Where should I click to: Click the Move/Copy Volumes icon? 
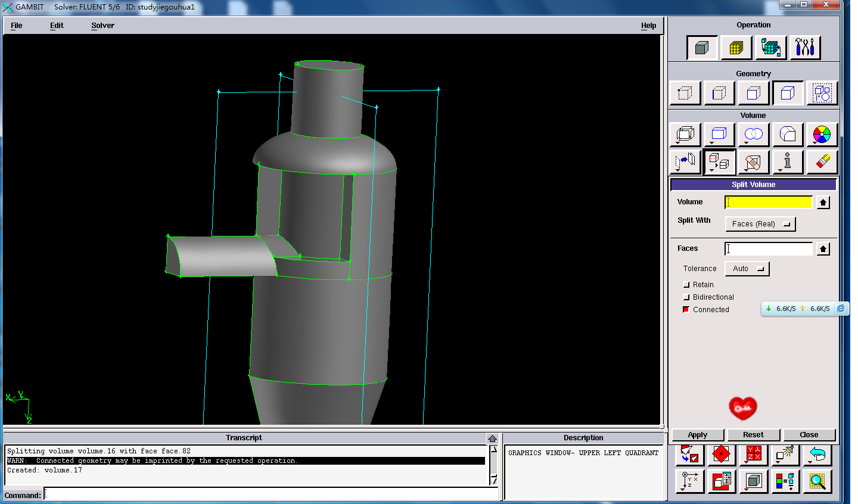point(685,162)
